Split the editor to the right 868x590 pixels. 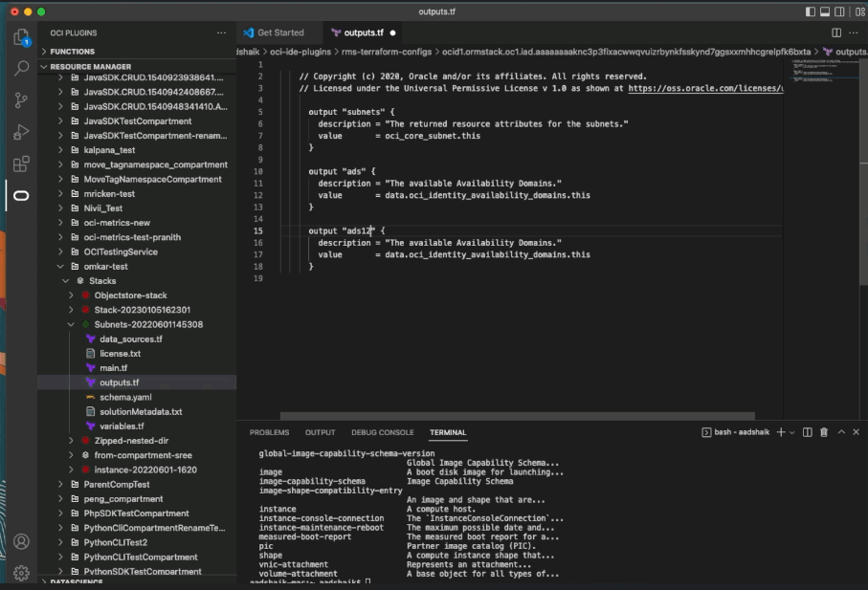(837, 33)
